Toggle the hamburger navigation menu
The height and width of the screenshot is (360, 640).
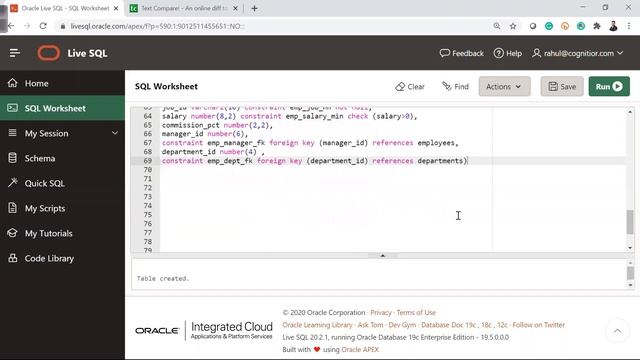click(15, 53)
